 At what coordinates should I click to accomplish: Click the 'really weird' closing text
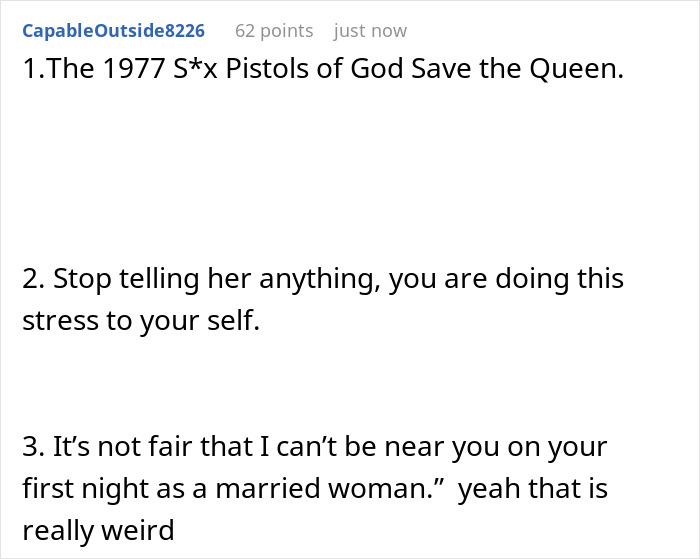tap(98, 530)
